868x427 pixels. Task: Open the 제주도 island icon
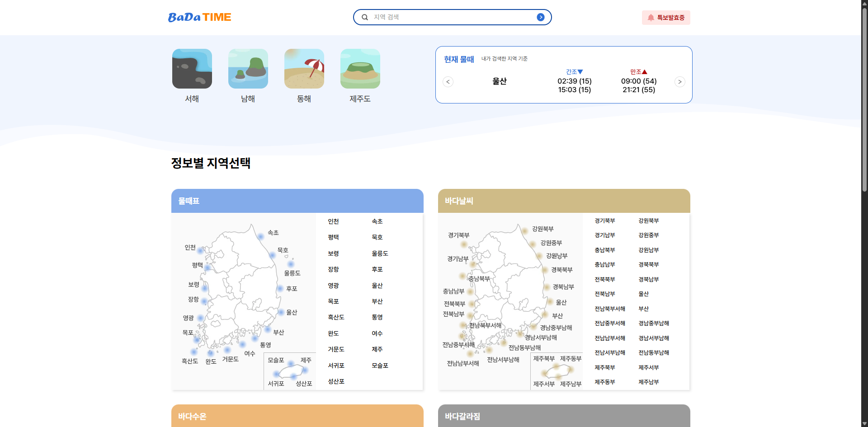pyautogui.click(x=360, y=69)
